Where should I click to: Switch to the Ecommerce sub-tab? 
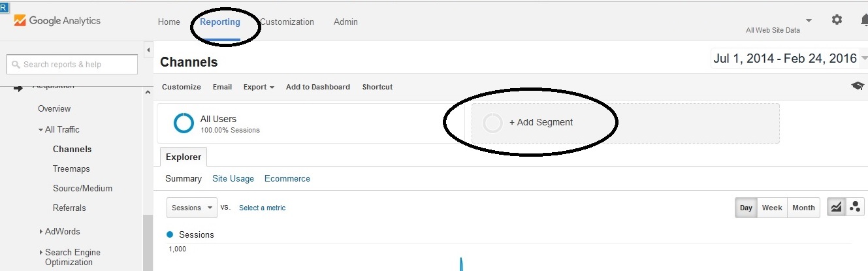287,178
